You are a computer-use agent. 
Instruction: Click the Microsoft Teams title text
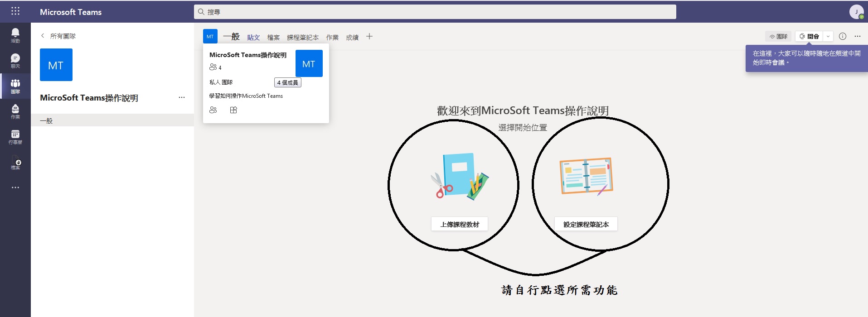(x=71, y=12)
